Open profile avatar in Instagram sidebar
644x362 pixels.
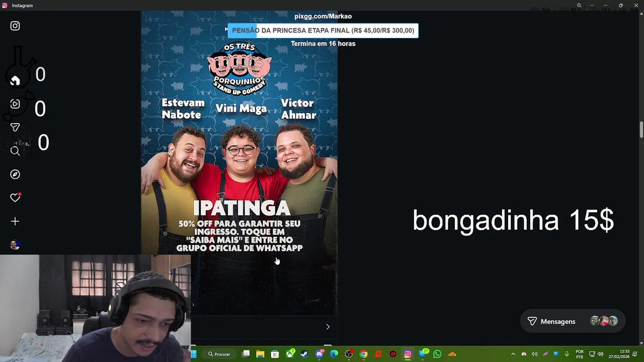tap(15, 245)
